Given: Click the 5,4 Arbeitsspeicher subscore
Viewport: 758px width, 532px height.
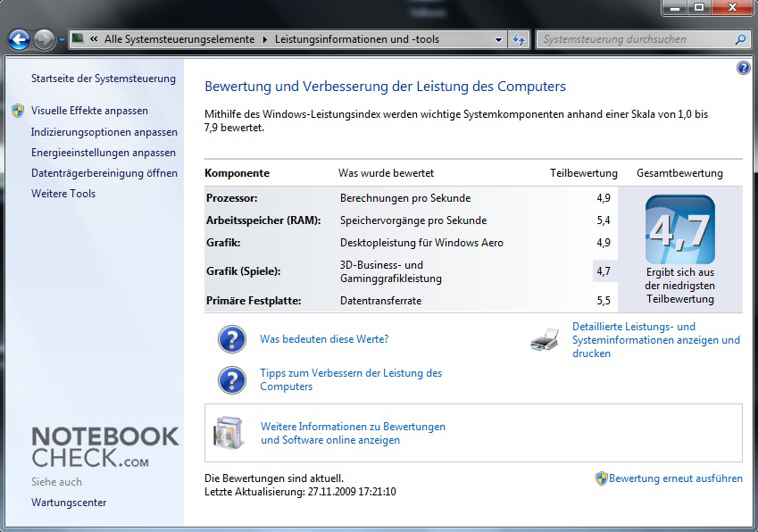Looking at the screenshot, I should pos(604,220).
